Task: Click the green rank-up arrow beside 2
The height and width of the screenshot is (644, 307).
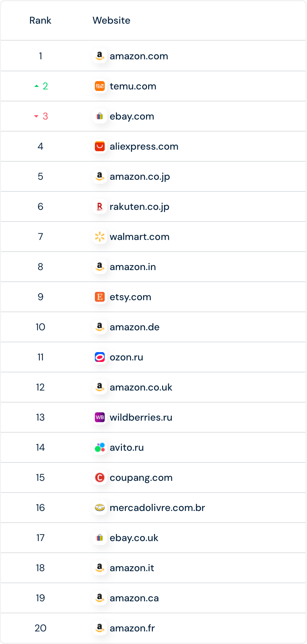Action: [x=37, y=86]
